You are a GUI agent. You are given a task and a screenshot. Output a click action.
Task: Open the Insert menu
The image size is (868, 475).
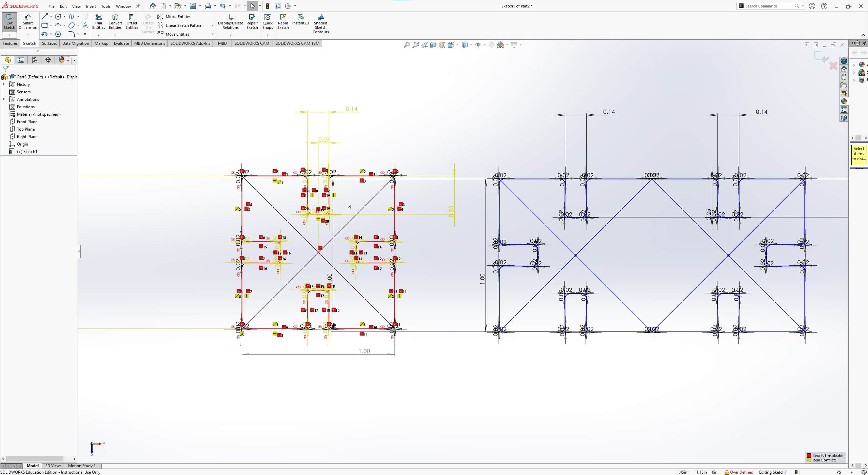(x=91, y=6)
